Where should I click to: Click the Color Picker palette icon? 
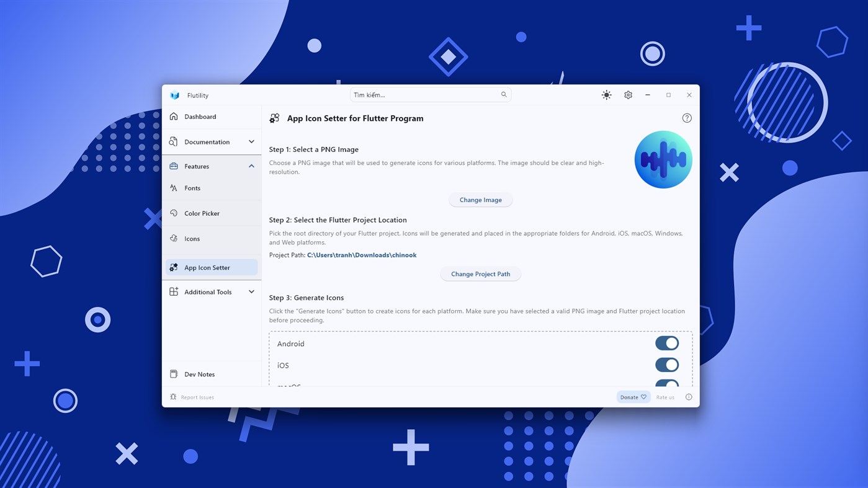click(174, 213)
